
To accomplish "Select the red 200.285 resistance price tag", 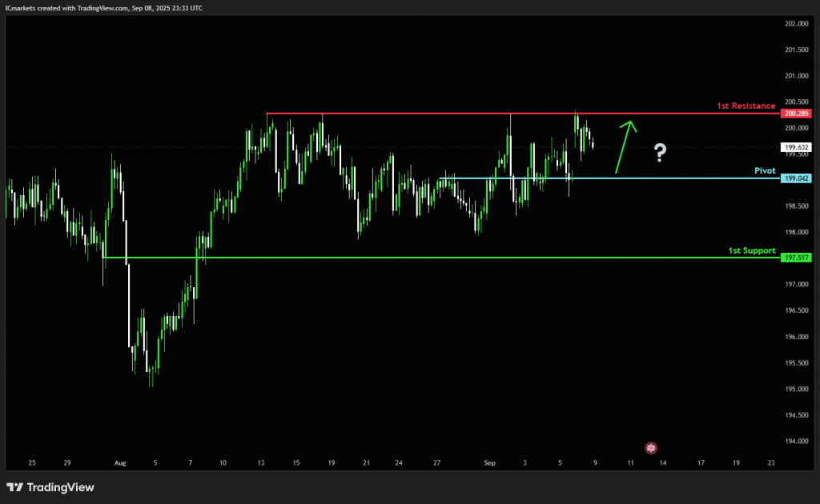I will 796,114.
